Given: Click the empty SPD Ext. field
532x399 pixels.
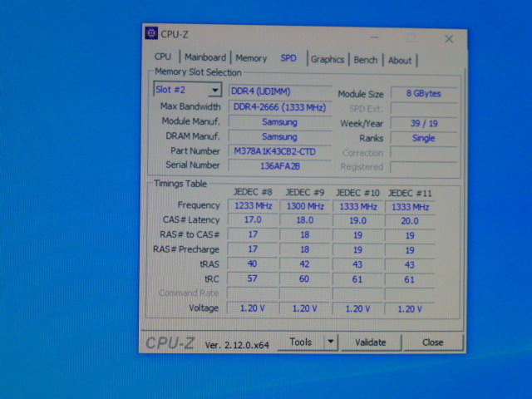Looking at the screenshot, I should click(x=424, y=109).
